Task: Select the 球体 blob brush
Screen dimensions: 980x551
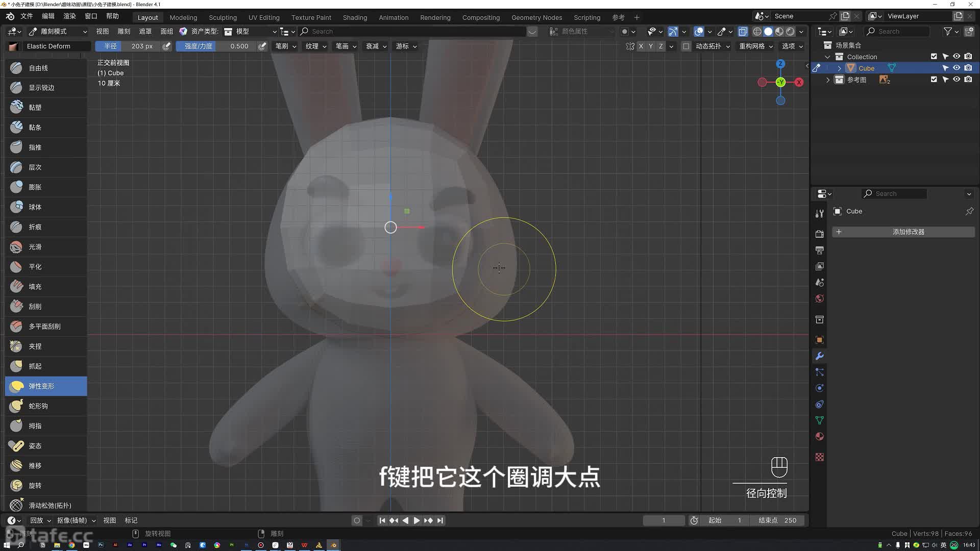Action: (46, 207)
